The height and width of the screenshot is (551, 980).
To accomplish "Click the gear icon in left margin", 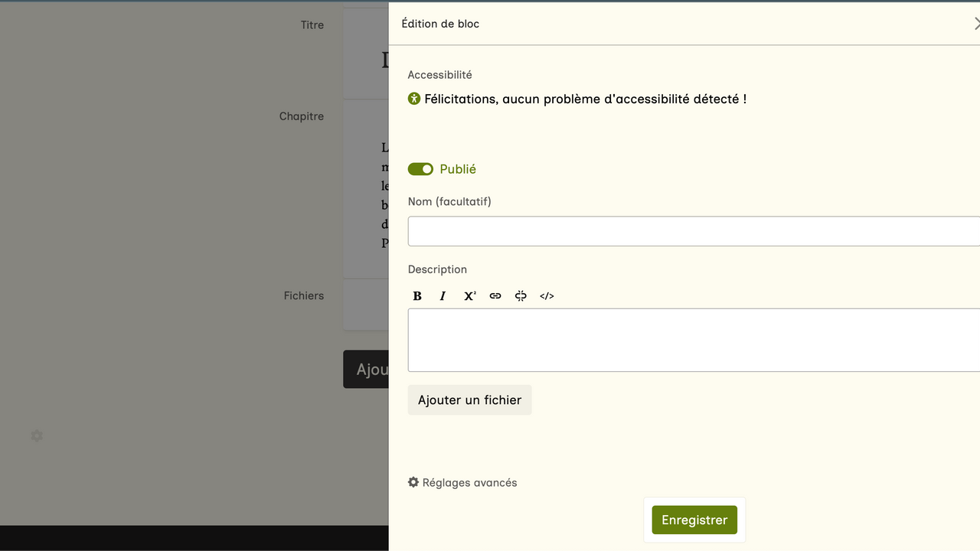I will (x=37, y=435).
